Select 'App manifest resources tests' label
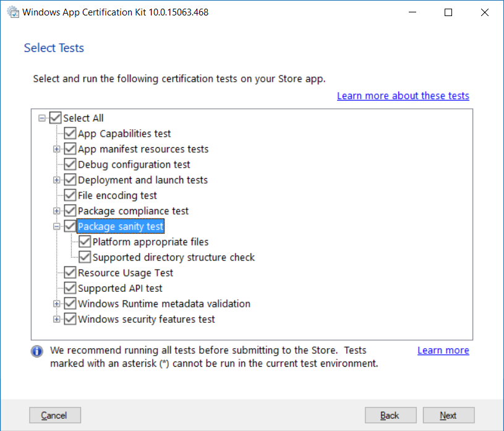504x431 pixels. 143,149
